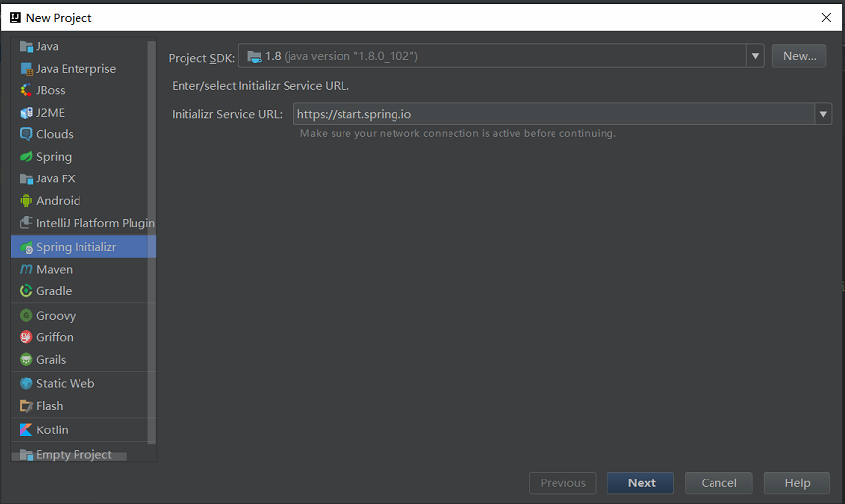
Task: Pick the Empty Project folder icon
Action: (x=26, y=454)
